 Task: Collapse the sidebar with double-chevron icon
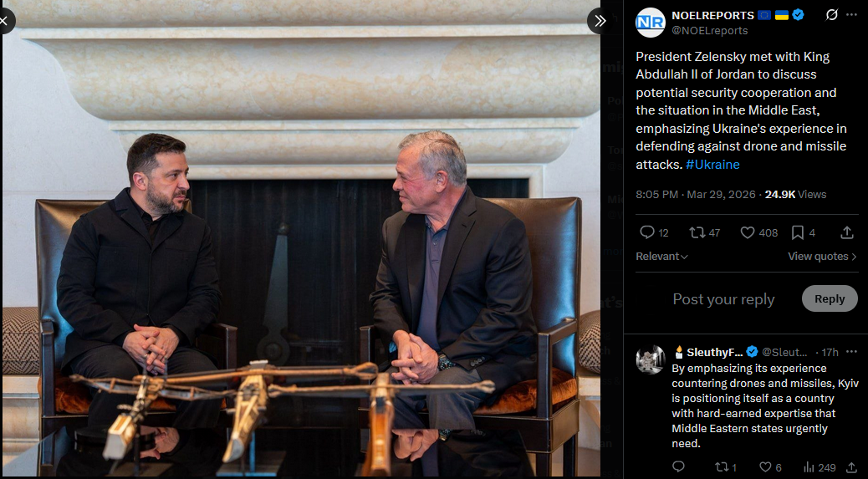point(600,21)
